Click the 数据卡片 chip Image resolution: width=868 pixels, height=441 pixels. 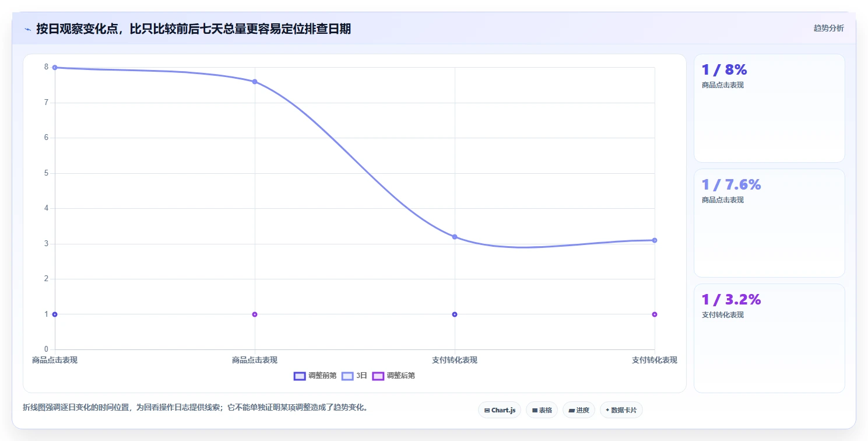click(621, 410)
